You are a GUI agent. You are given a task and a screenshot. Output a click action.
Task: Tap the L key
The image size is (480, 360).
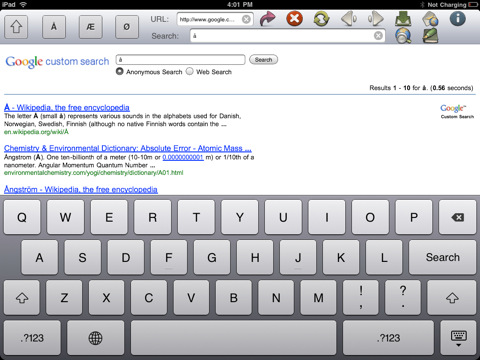pos(384,257)
